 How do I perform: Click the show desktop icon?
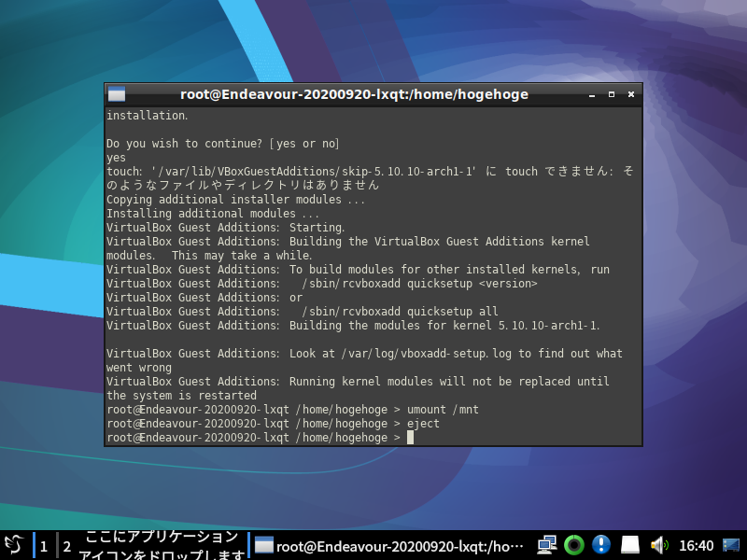point(731,545)
